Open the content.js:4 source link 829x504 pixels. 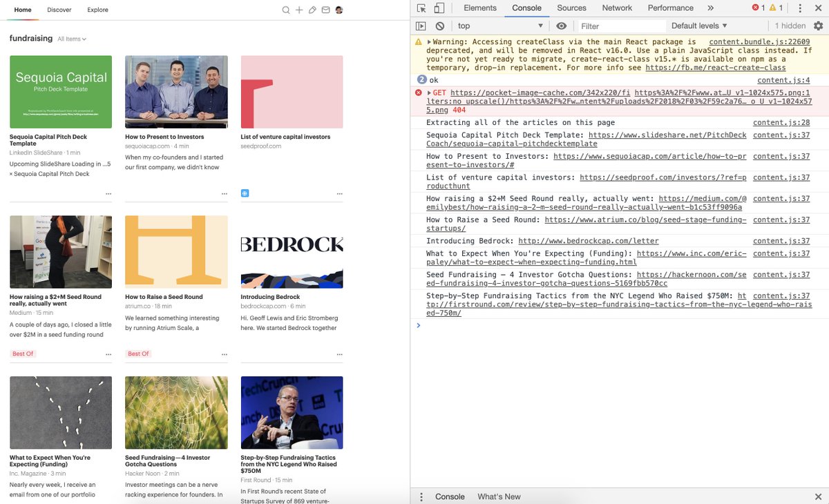(783, 80)
